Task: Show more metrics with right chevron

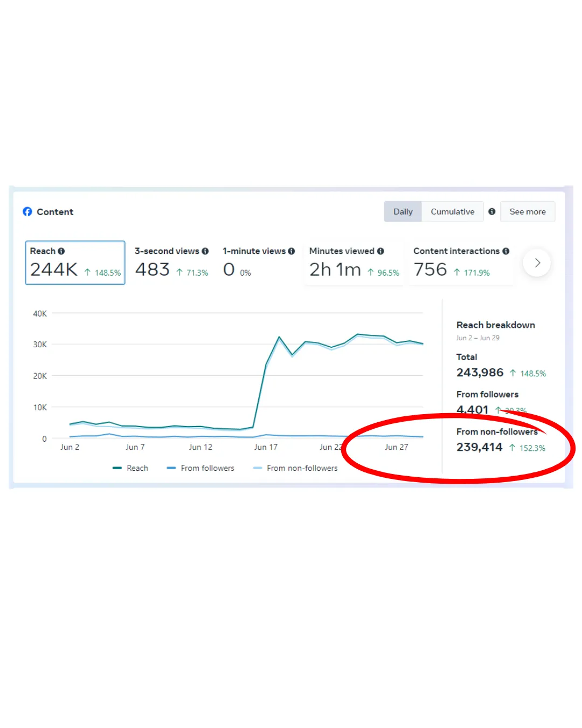Action: pos(537,263)
